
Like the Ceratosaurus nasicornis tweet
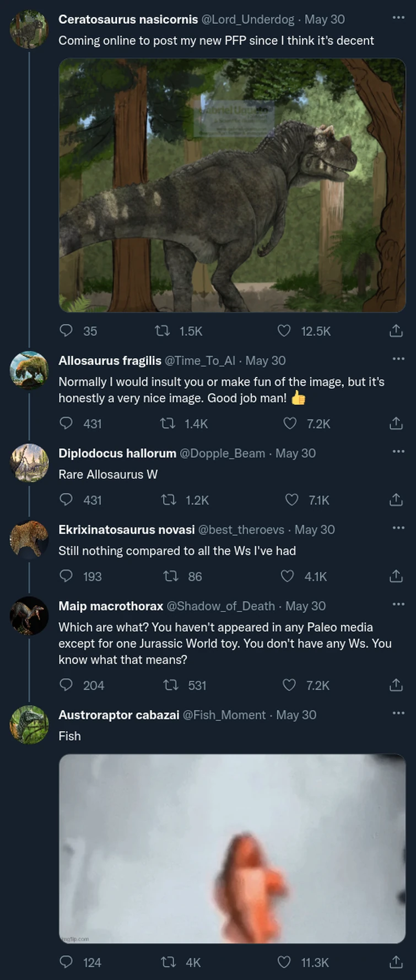pos(284,331)
